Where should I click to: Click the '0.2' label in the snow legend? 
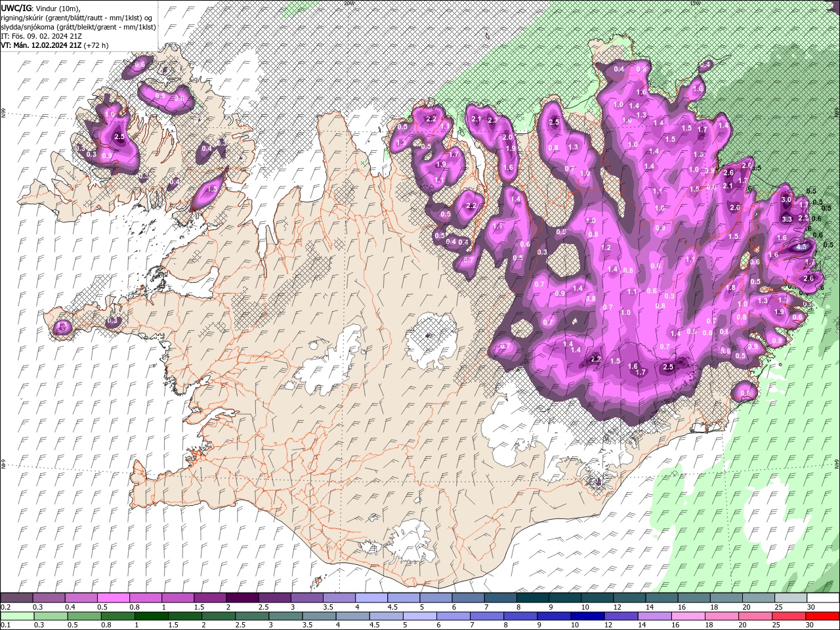(6, 607)
